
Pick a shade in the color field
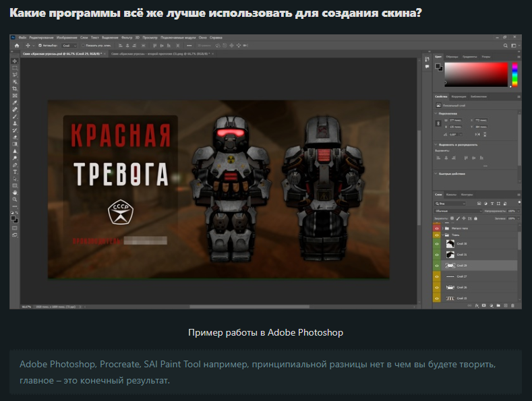point(476,75)
